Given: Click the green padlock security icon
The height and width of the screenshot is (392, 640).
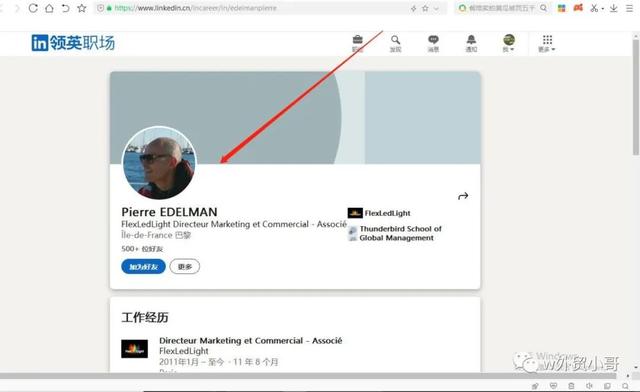Looking at the screenshot, I should 109,8.
